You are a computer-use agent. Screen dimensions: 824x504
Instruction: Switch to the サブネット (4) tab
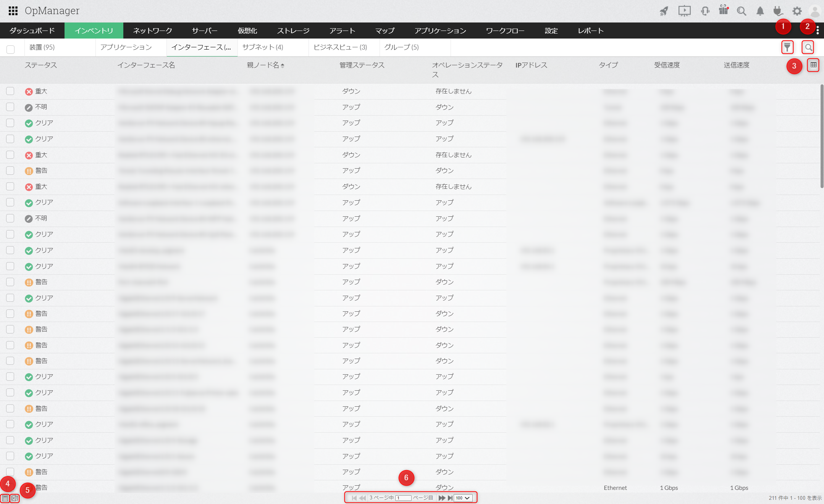263,47
